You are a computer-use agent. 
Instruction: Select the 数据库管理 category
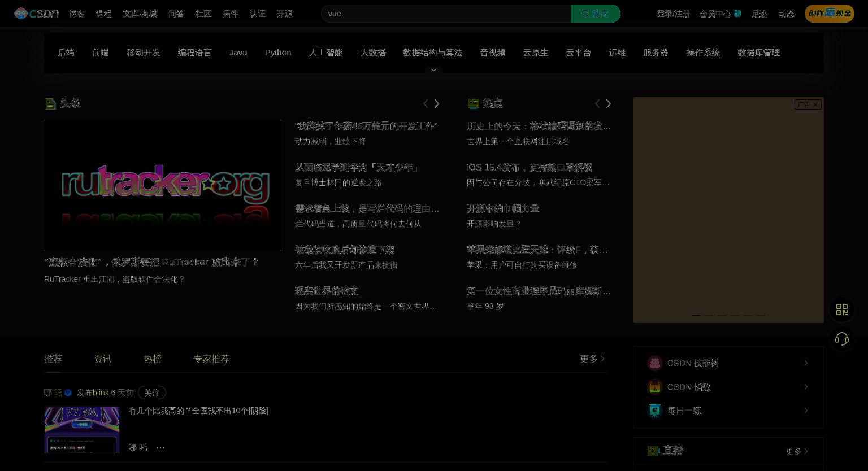pyautogui.click(x=759, y=53)
